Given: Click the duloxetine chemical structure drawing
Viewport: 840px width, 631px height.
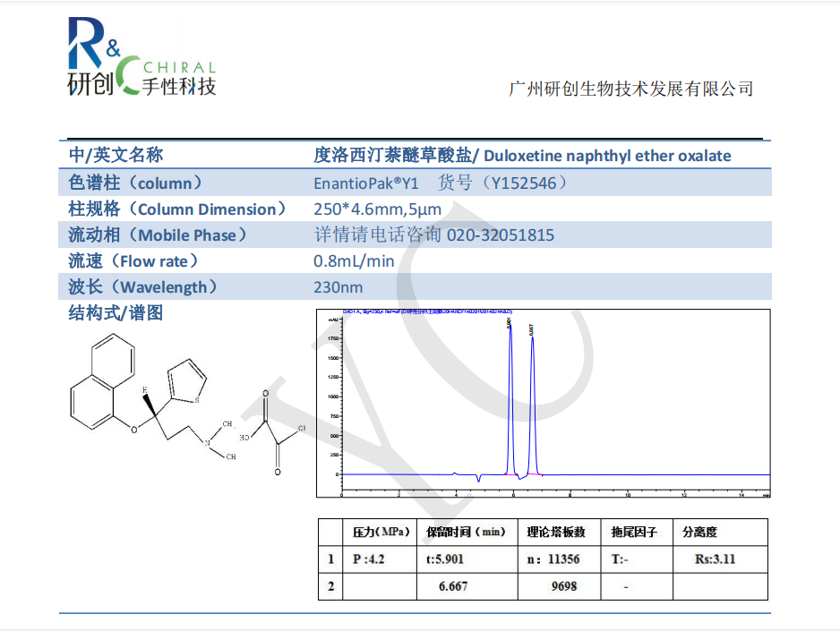Looking at the screenshot, I should 187,405.
